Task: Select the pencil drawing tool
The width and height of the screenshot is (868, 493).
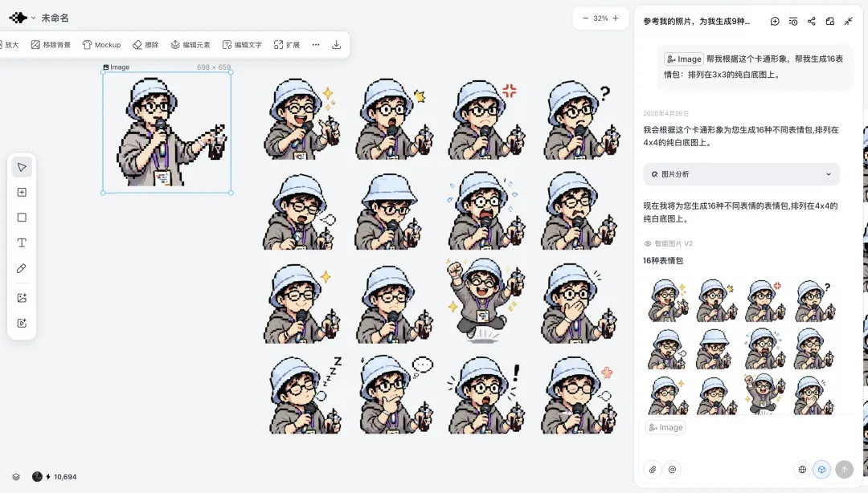Action: (22, 268)
